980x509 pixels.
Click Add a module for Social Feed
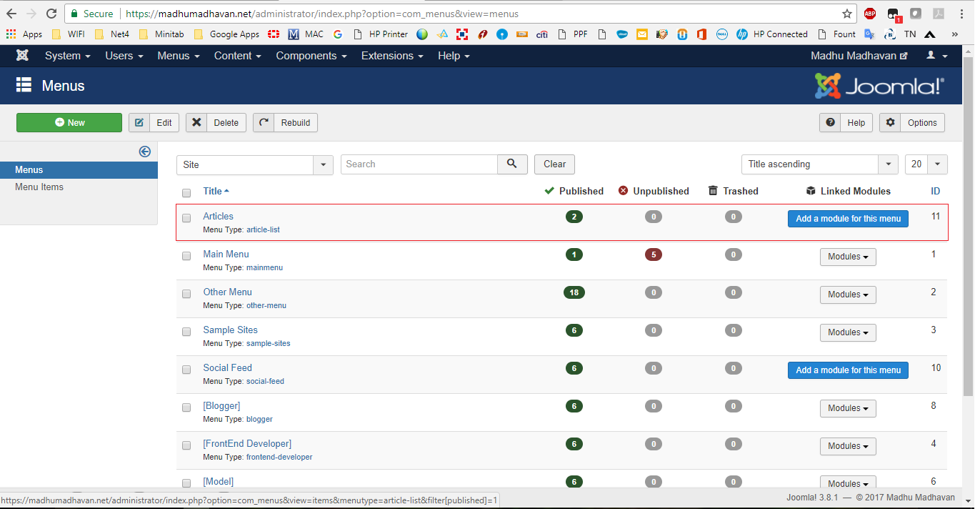[x=848, y=370]
